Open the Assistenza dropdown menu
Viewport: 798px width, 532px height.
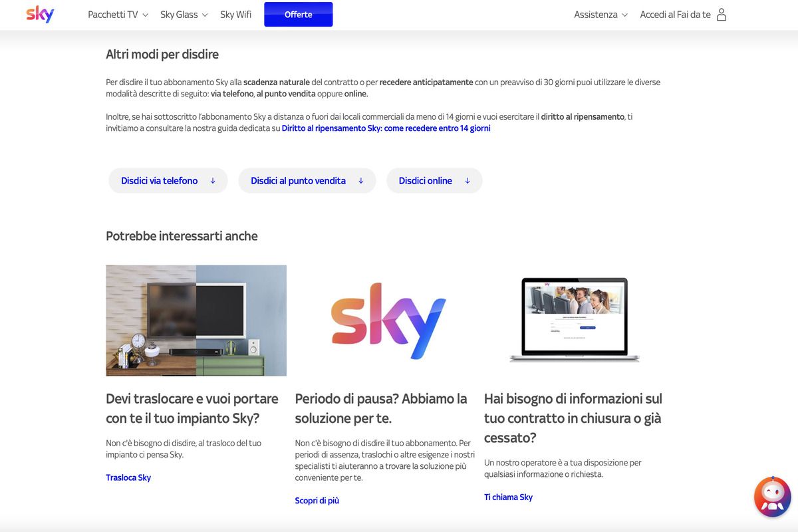tap(600, 15)
